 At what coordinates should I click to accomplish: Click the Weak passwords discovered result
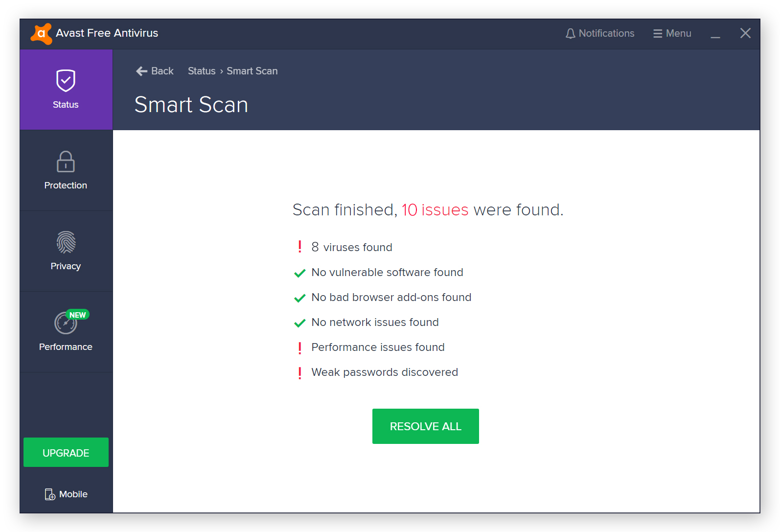point(385,372)
